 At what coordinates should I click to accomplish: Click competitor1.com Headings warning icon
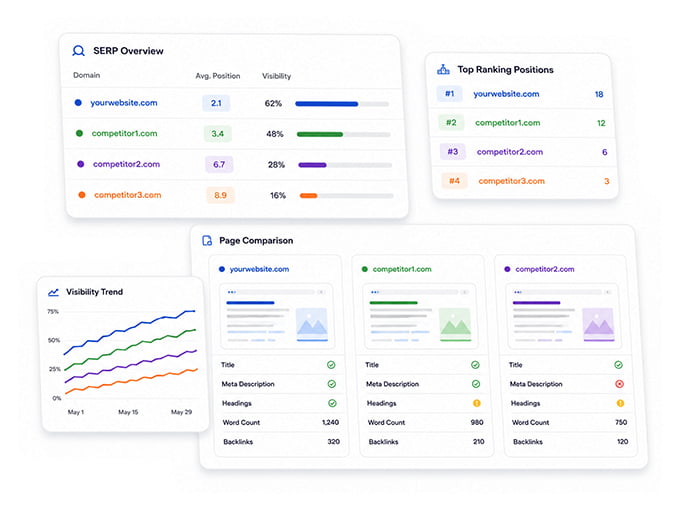[x=477, y=403]
